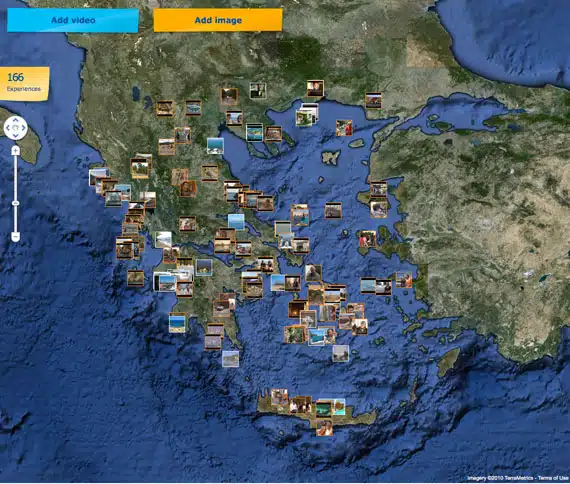
Task: Zoom in with the plus button
Action: coord(15,151)
